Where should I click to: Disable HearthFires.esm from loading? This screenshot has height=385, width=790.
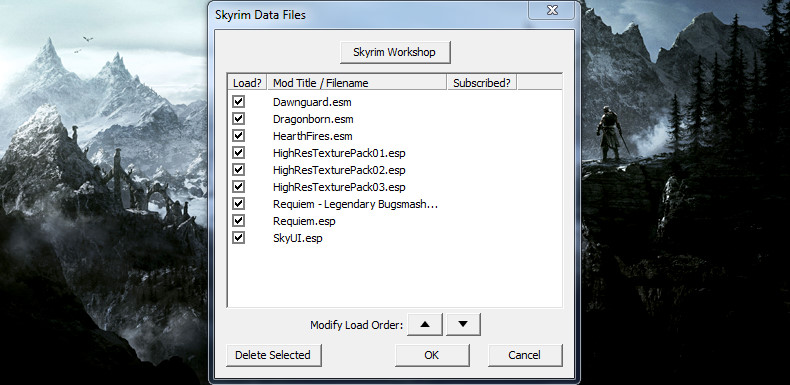tap(238, 136)
